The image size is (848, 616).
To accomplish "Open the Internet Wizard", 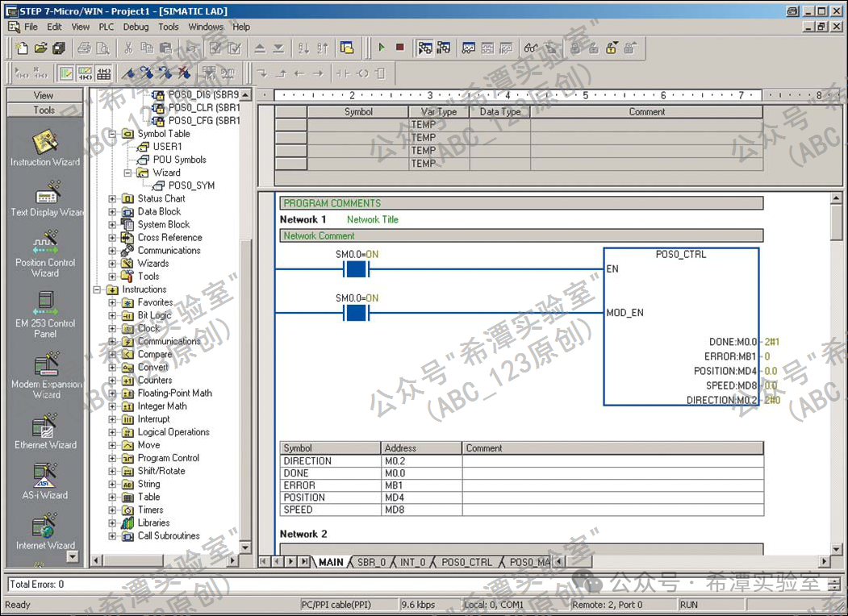I will point(45,532).
